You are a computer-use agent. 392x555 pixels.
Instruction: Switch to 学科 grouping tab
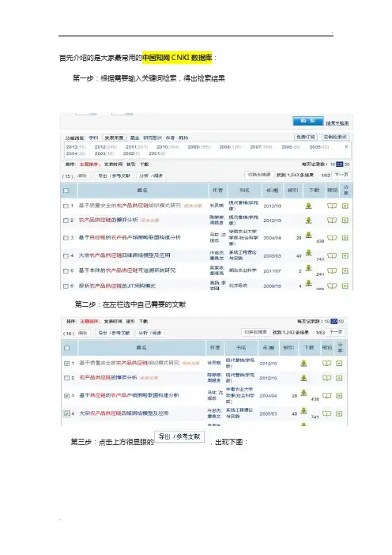[x=93, y=138]
